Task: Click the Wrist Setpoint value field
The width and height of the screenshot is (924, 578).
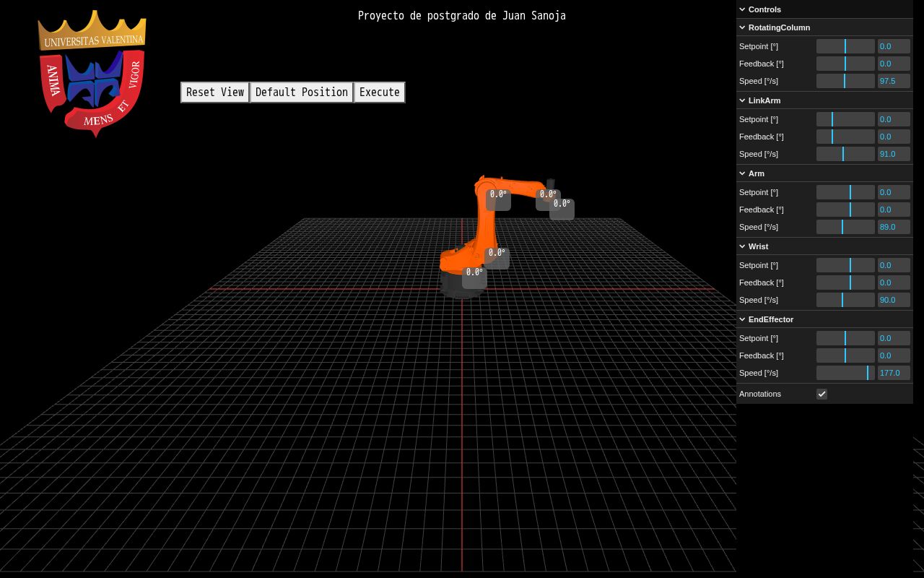Action: point(894,265)
